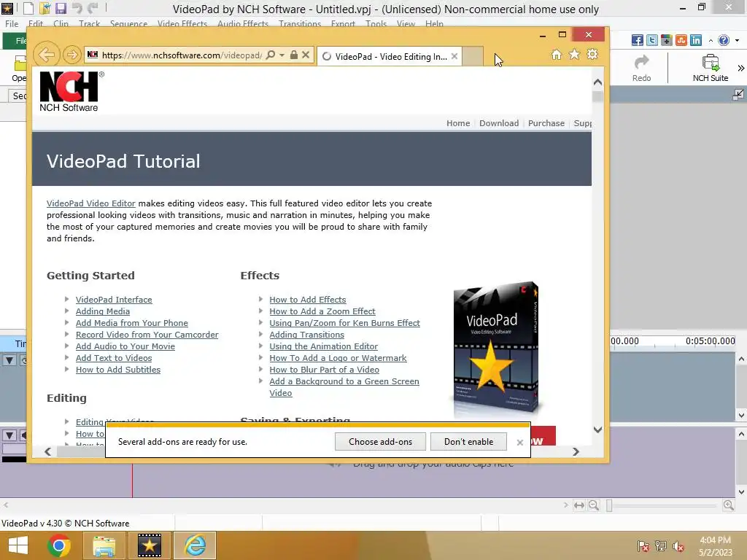
Task: Click the undock preview panel icon
Action: (x=738, y=94)
